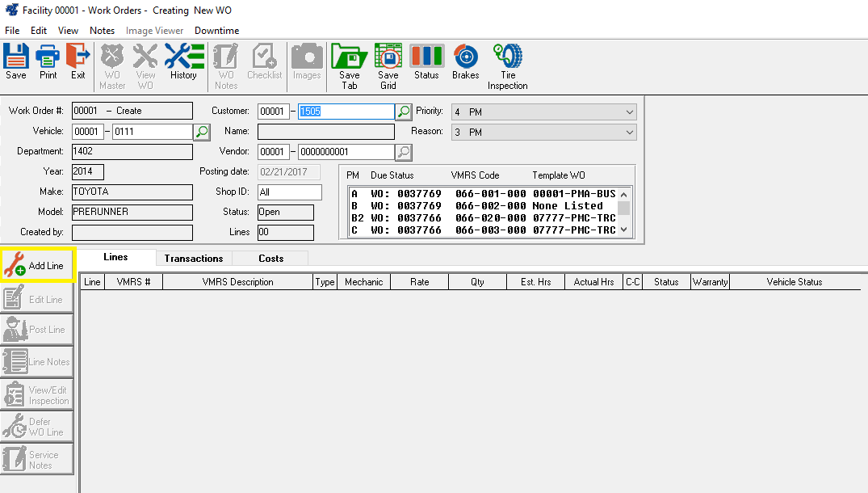Click the Add Line button
Viewport: 868px width, 493px height.
pyautogui.click(x=38, y=266)
